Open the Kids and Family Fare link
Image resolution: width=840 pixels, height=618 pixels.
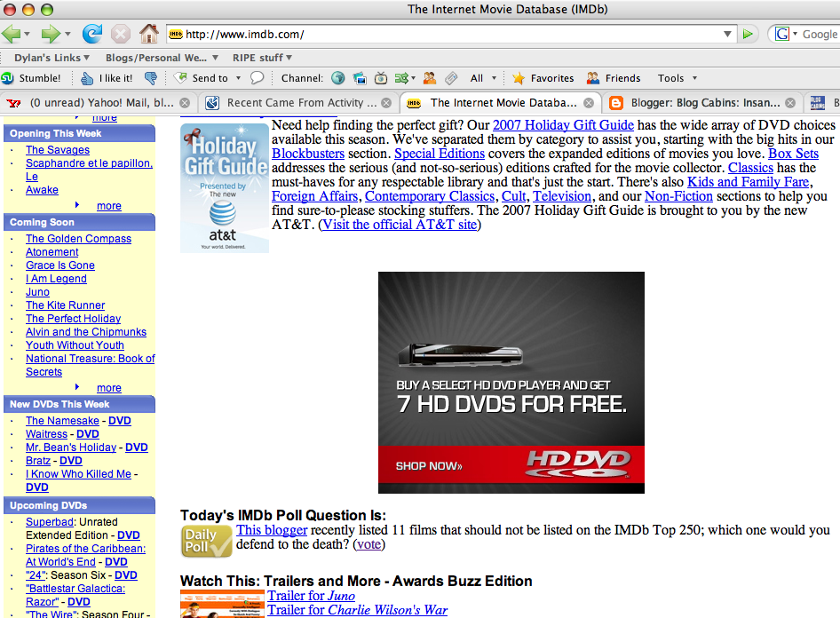tap(748, 182)
